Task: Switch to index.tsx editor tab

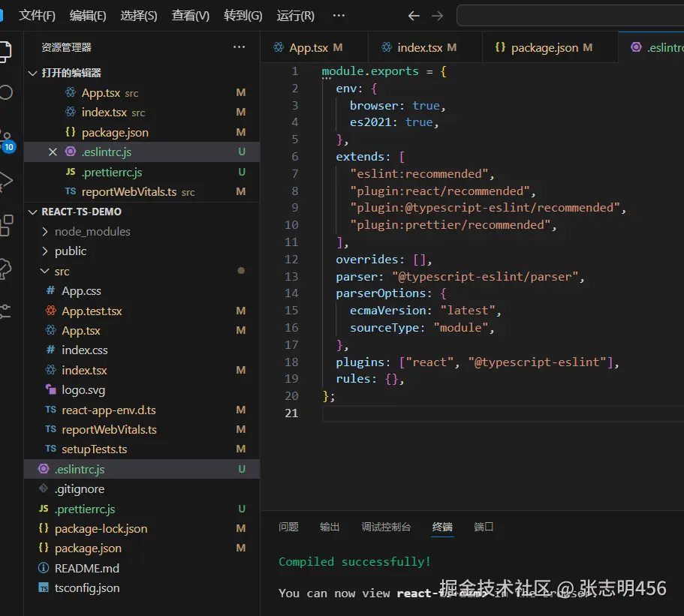Action: pyautogui.click(x=425, y=47)
